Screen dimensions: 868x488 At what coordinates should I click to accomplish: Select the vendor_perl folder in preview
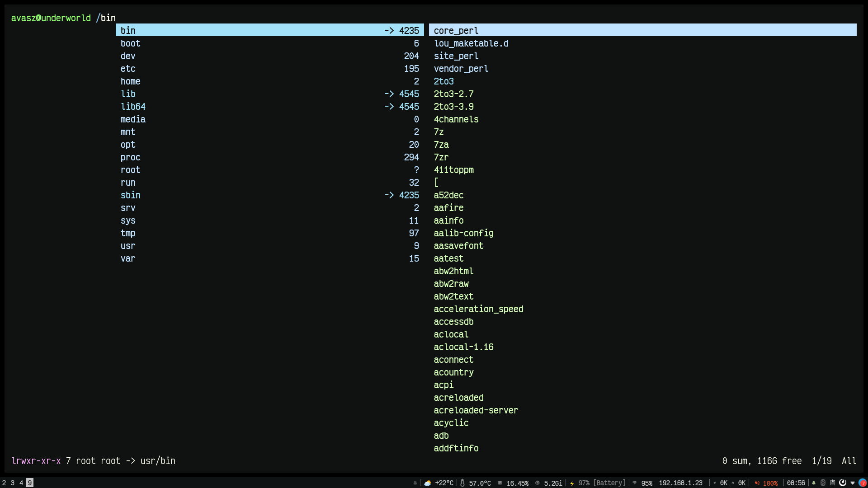coord(461,69)
